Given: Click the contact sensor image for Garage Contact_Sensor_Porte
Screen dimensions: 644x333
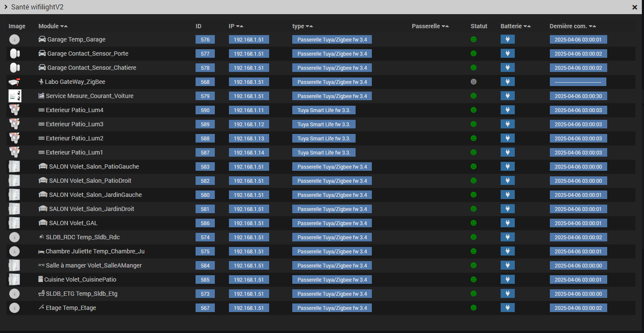Looking at the screenshot, I should coord(15,54).
